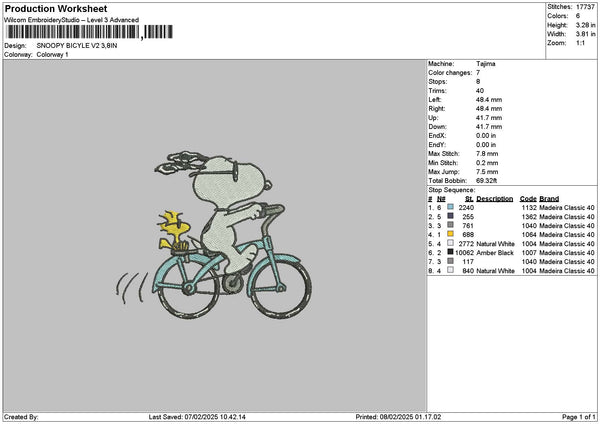The height and width of the screenshot is (424, 600).
Task: Click the Up value "41.7 mm"
Action: (489, 118)
